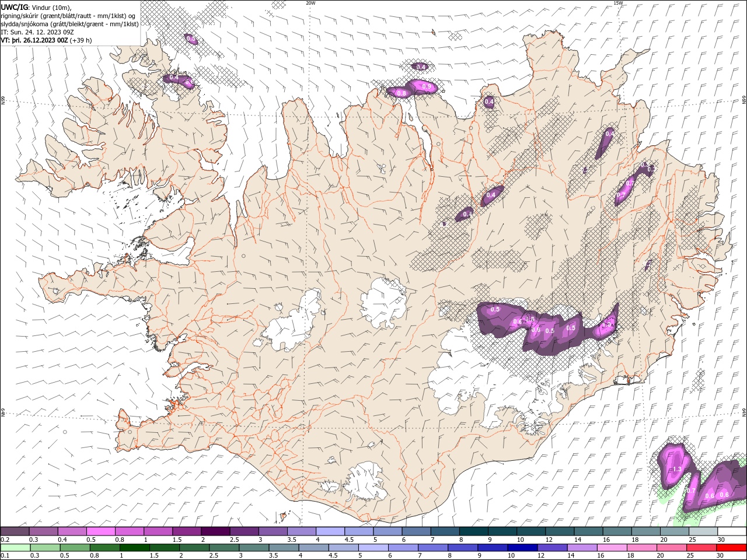The height and width of the screenshot is (560, 747).
Task: Click the '30' label on the lower color scale
Action: click(x=721, y=555)
